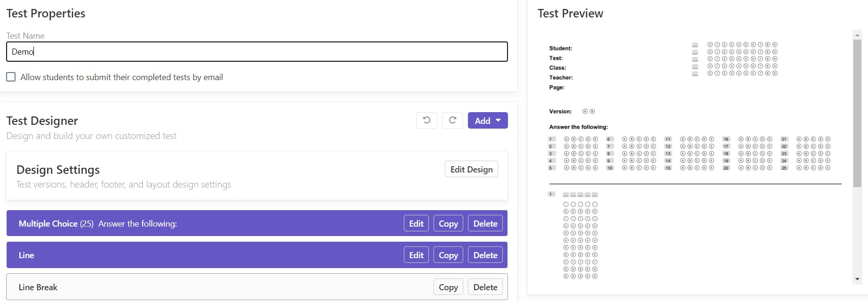The width and height of the screenshot is (868, 302).
Task: Copy the Line element
Action: [448, 255]
